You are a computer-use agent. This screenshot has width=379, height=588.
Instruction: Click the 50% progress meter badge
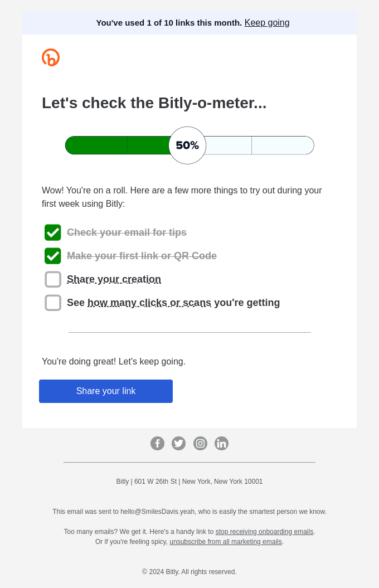coord(187,145)
